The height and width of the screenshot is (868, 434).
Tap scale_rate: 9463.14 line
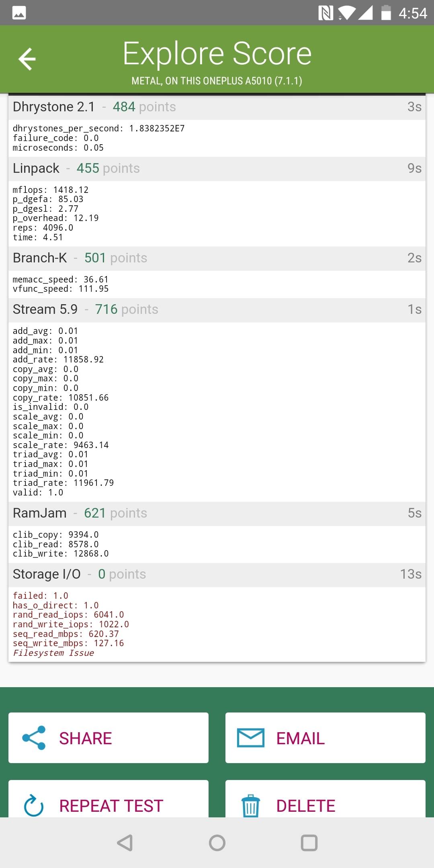(x=61, y=445)
